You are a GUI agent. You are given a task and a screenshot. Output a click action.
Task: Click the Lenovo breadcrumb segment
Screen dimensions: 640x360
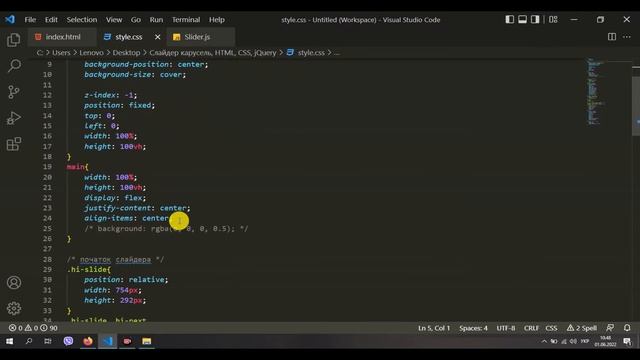pos(91,53)
